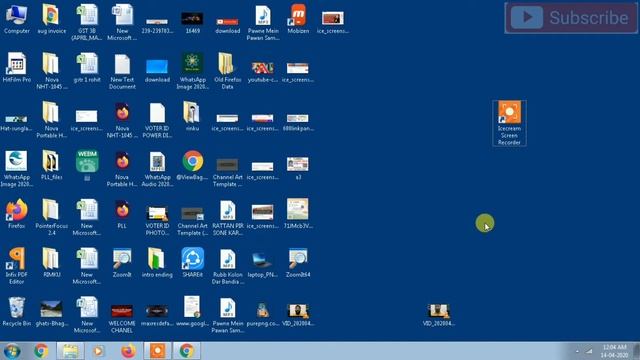Open the RINKU folder
The image size is (640, 360).
51,263
